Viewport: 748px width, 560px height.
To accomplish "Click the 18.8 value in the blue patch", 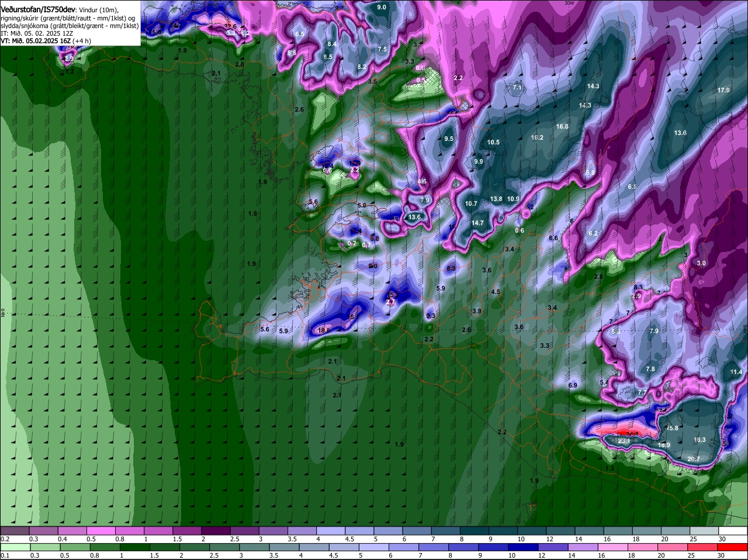I will tap(324, 330).
